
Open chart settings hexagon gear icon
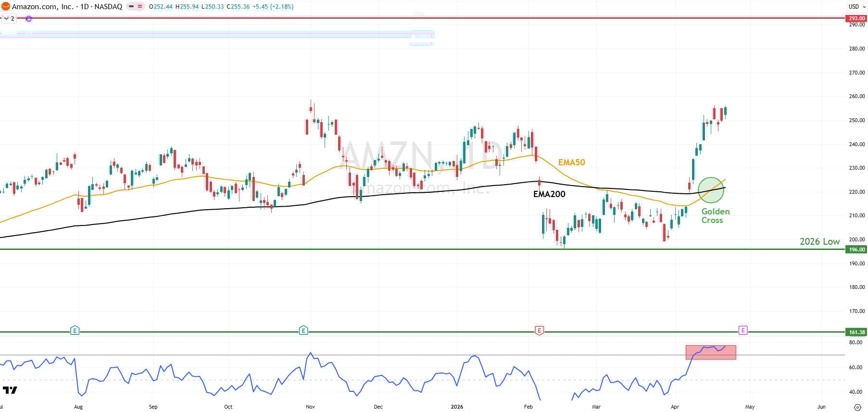856,407
